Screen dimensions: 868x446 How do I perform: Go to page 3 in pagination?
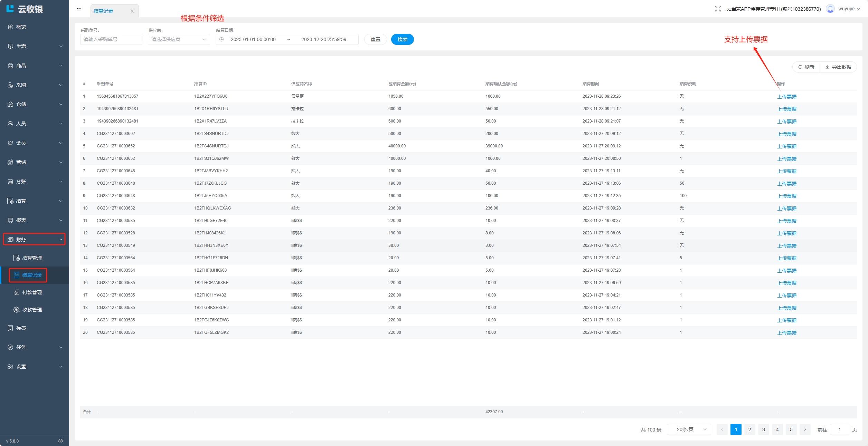763,429
